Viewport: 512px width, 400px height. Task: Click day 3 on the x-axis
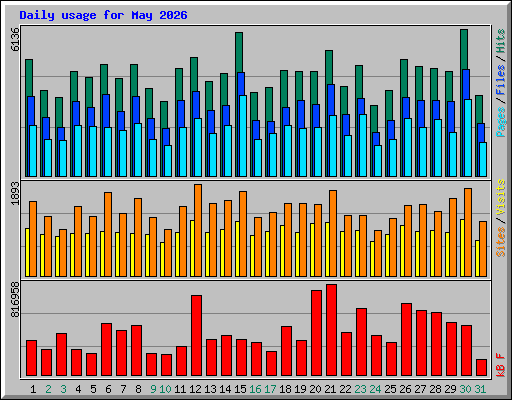63,389
